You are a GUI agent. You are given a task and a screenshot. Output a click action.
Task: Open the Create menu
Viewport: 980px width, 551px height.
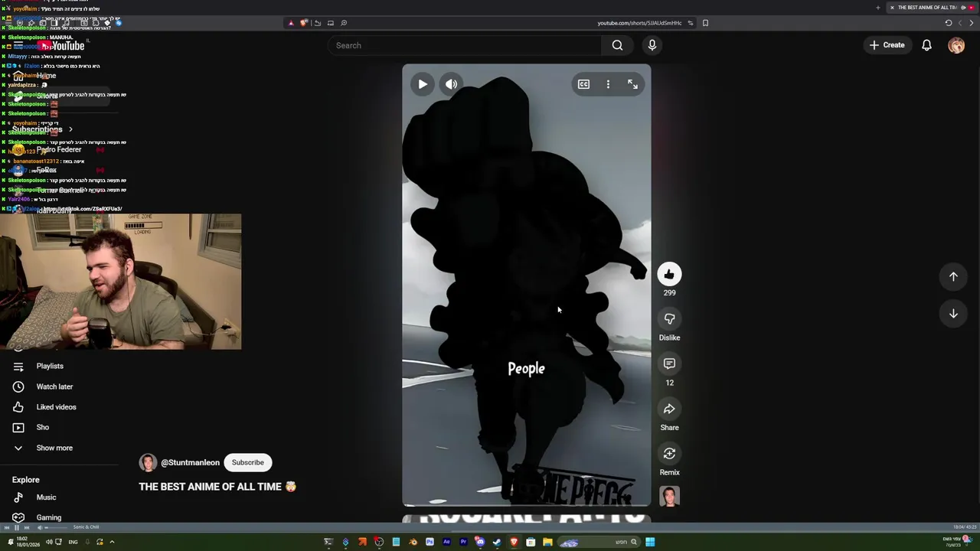887,45
